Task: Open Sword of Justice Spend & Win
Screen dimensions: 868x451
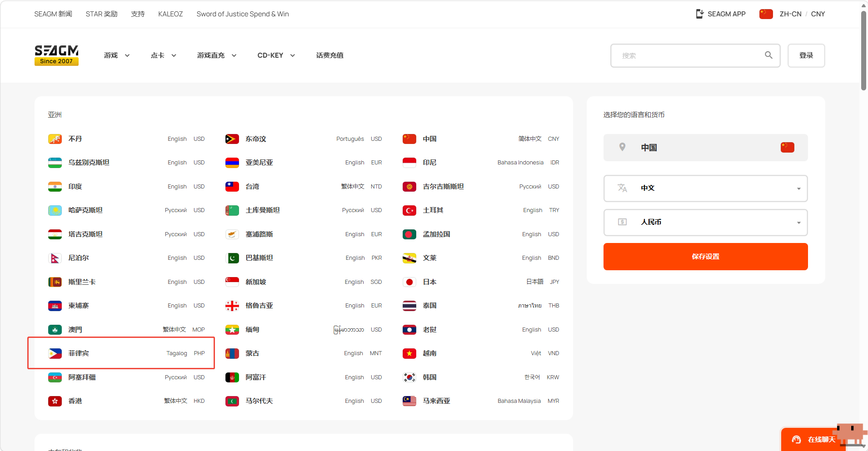Action: tap(243, 14)
